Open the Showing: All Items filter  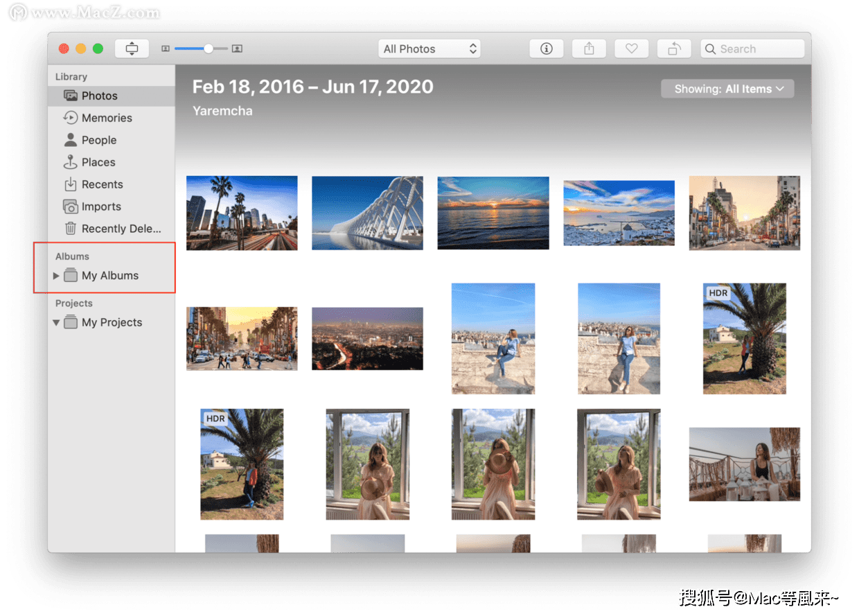(727, 89)
